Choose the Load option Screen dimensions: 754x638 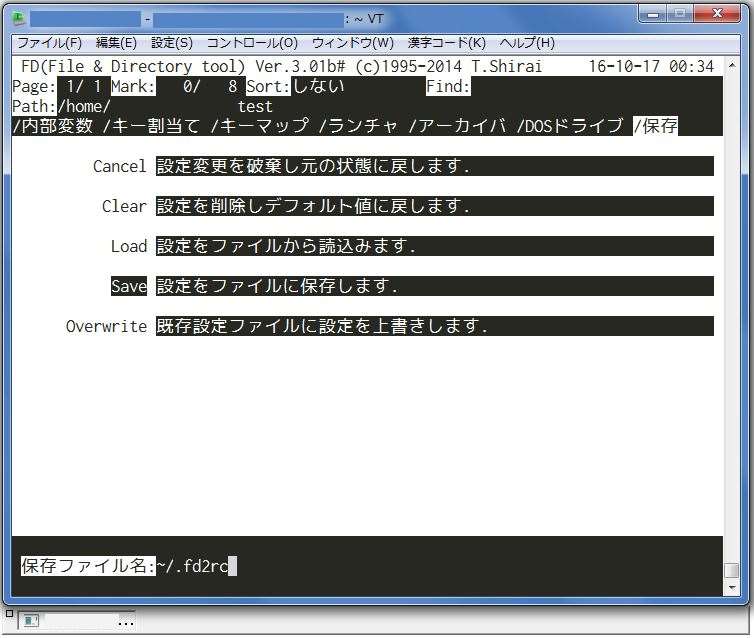coord(129,246)
